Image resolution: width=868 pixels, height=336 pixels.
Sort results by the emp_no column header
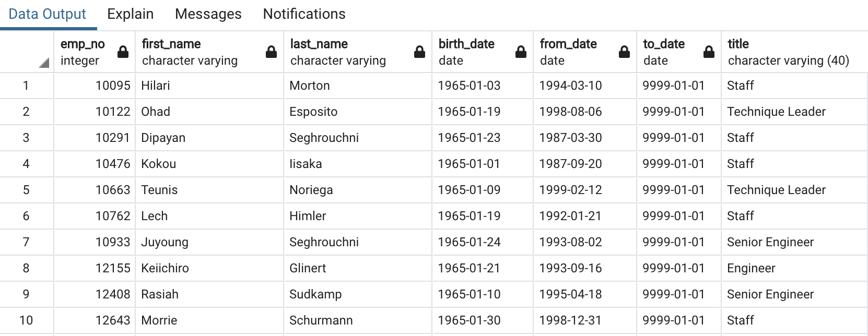coord(84,52)
